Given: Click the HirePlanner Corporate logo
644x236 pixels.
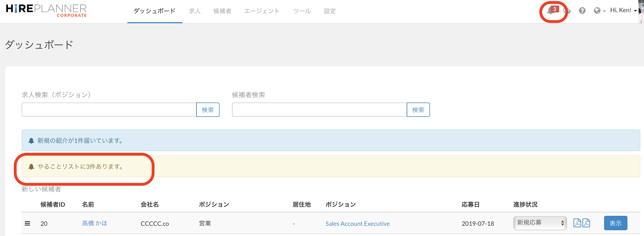Looking at the screenshot, I should 46,11.
